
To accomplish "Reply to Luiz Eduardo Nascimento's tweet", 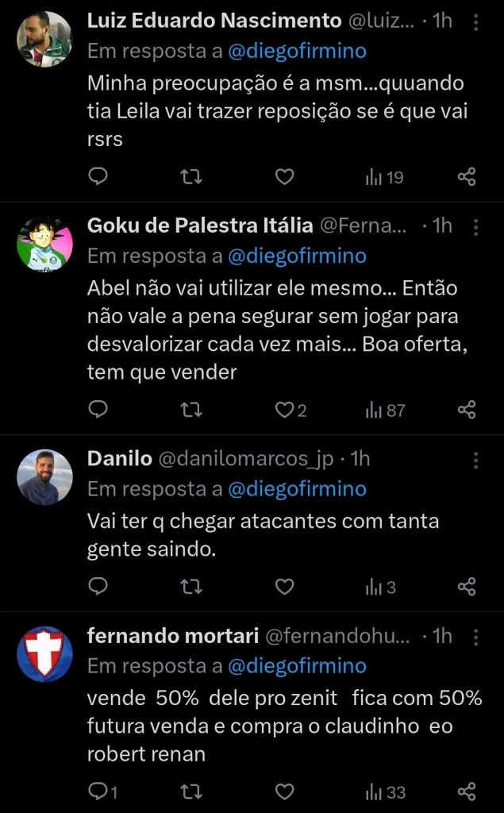I will [97, 177].
